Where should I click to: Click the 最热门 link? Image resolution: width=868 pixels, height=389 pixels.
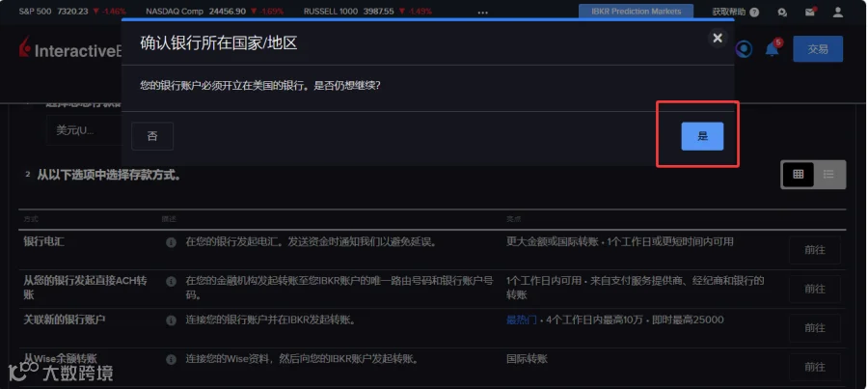pyautogui.click(x=522, y=320)
